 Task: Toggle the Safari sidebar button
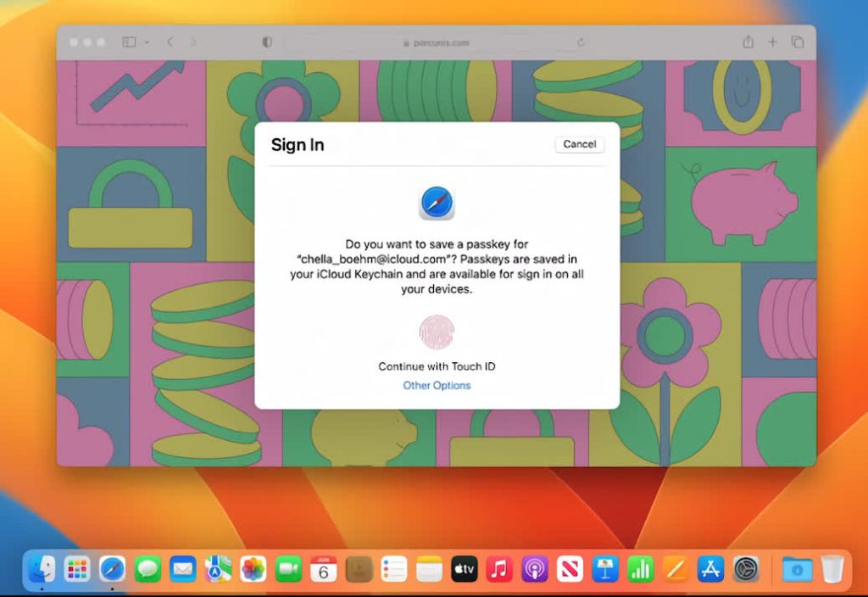(x=129, y=42)
